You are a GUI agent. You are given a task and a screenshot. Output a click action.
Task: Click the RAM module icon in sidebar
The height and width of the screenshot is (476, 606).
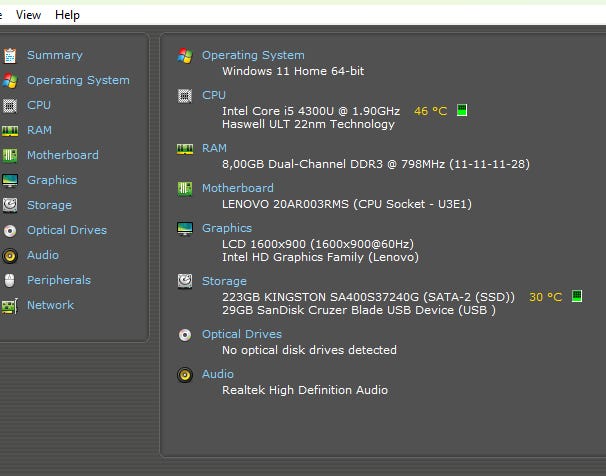tap(10, 130)
